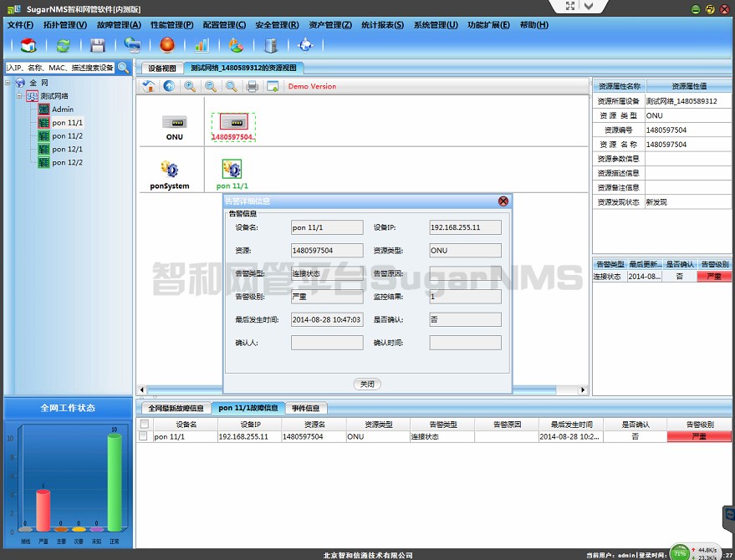The image size is (735, 560).
Task: Sort fault table by 告警级别 column header
Action: 699,425
